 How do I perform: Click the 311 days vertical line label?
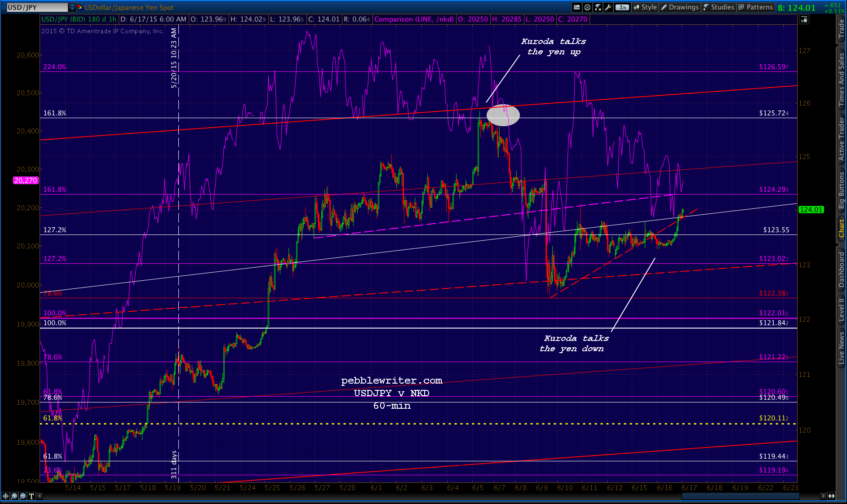(x=174, y=464)
